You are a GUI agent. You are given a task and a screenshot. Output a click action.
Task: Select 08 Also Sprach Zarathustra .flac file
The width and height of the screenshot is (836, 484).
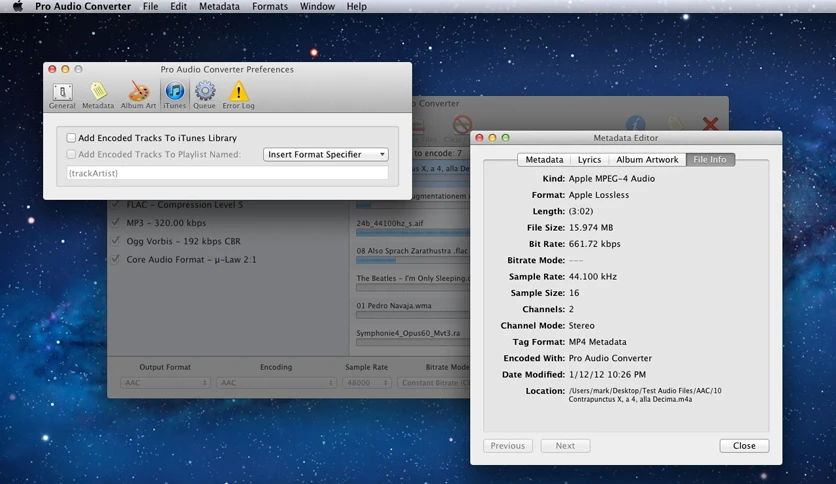412,251
